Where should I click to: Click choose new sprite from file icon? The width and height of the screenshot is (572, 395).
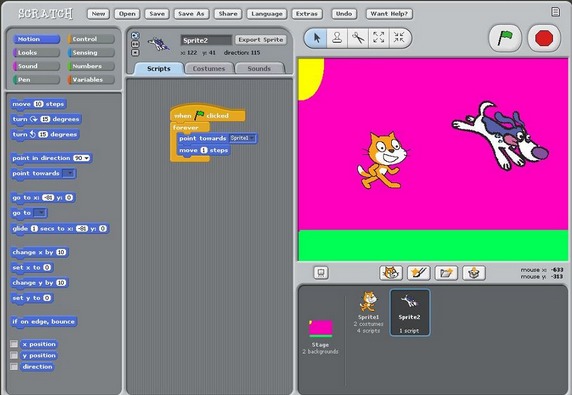446,272
